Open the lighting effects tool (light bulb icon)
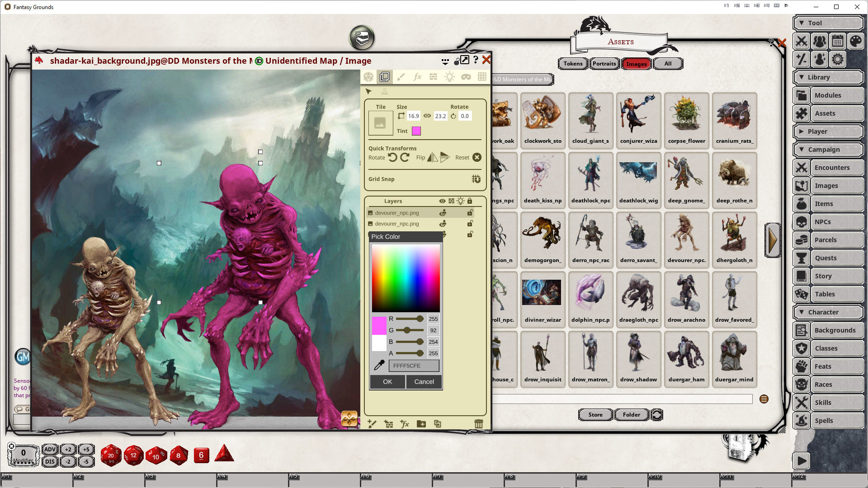868x488 pixels. click(449, 77)
